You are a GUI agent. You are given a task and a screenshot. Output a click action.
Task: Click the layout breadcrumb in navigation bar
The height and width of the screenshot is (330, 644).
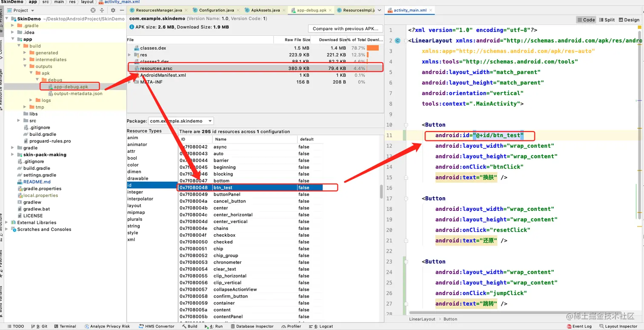point(87,2)
